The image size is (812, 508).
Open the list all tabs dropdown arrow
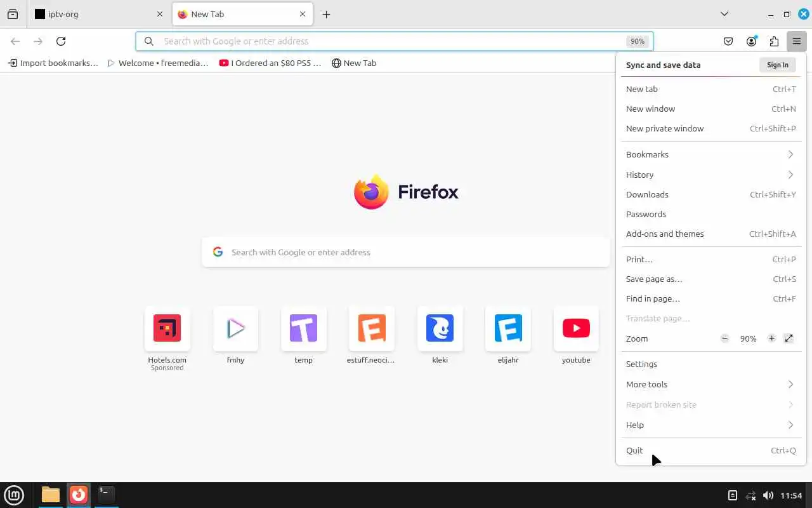tap(724, 14)
